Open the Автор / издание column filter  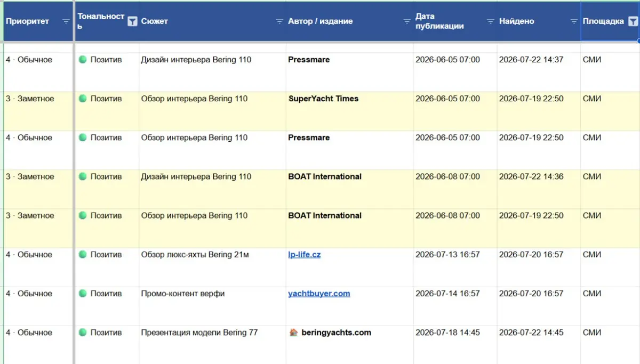coord(406,21)
